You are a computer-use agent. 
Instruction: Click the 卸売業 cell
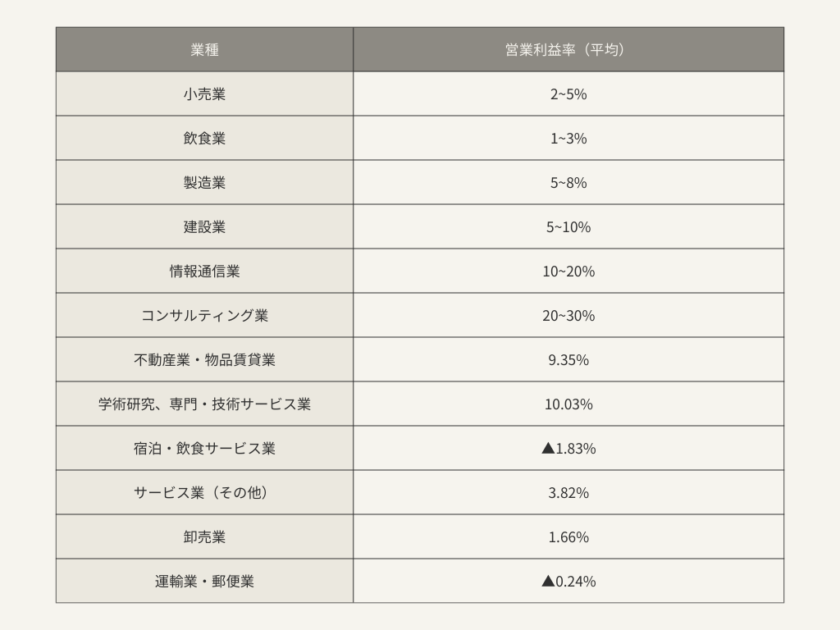click(204, 536)
